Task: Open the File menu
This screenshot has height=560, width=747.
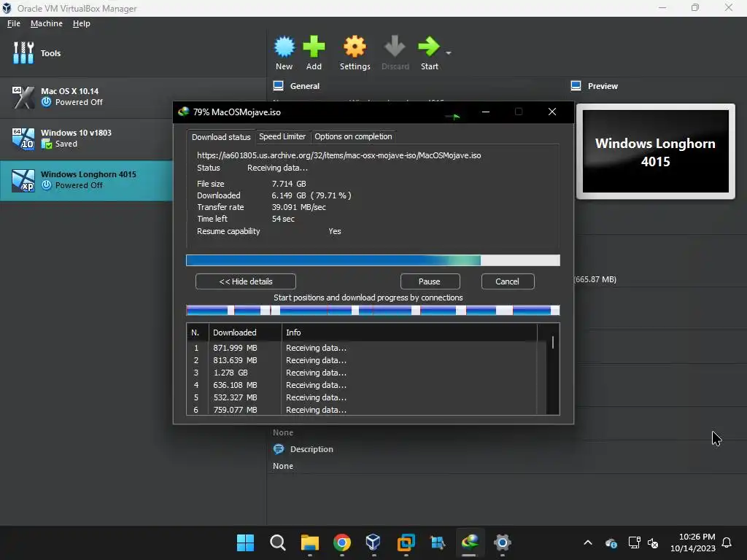Action: pyautogui.click(x=14, y=23)
